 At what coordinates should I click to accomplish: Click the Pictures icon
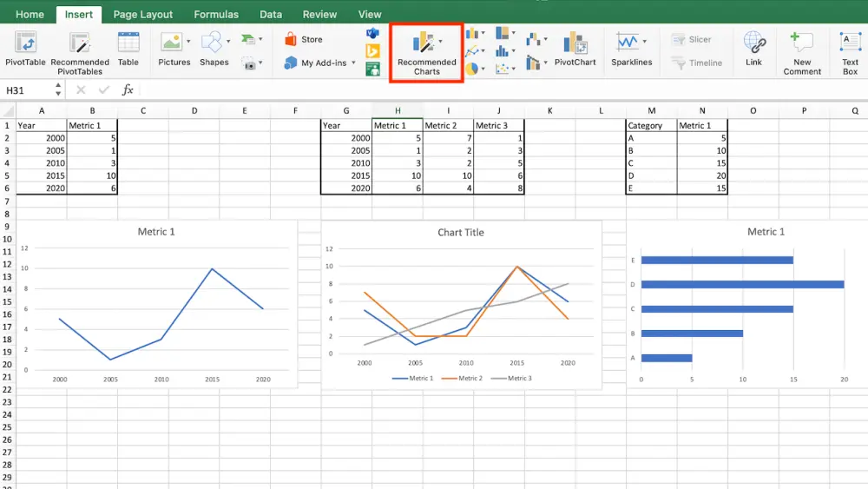[x=172, y=42]
